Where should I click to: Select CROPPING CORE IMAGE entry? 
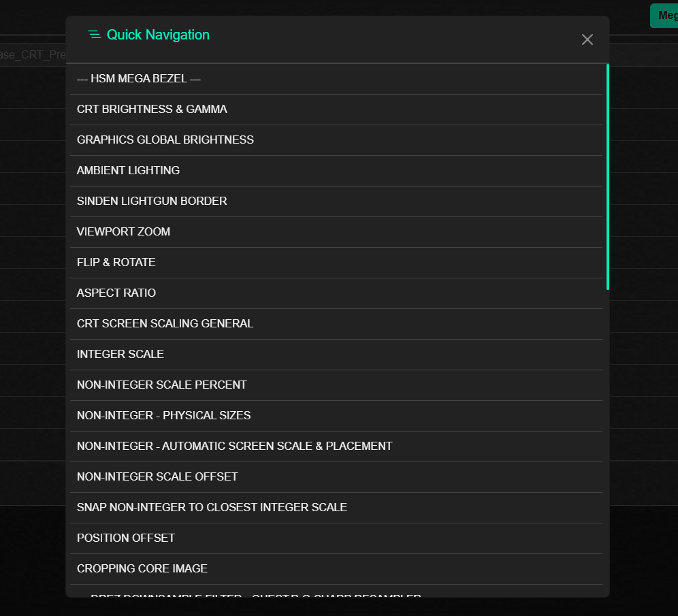tap(142, 569)
